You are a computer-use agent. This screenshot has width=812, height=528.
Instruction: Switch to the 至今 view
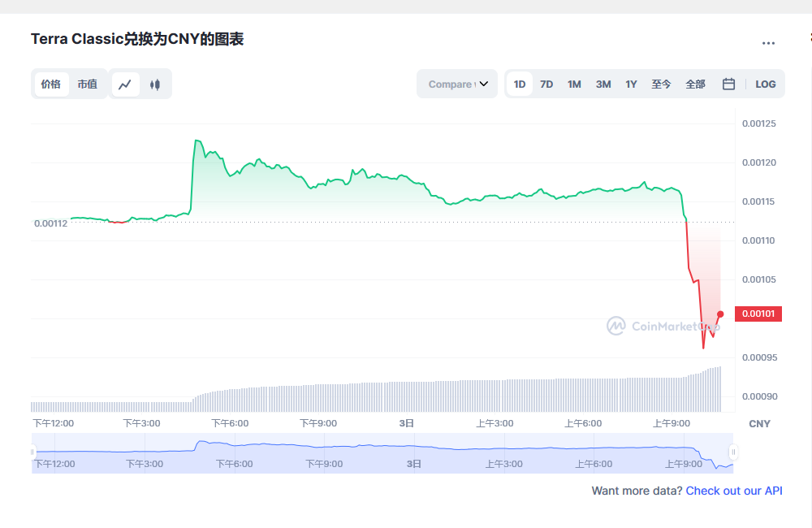click(661, 84)
